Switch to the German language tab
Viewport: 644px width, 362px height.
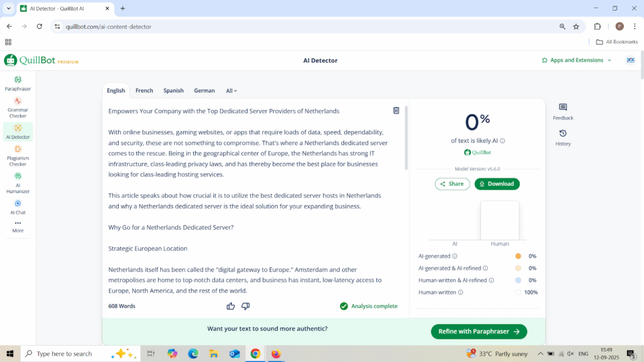(x=204, y=90)
